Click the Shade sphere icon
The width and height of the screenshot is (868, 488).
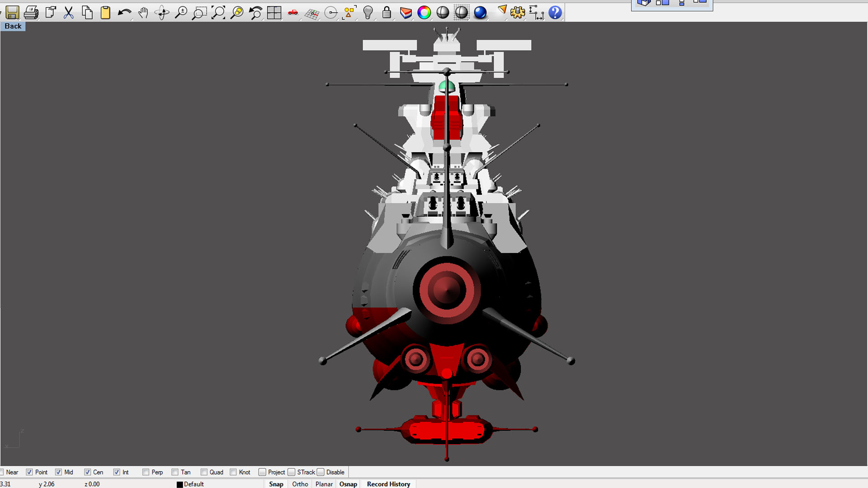point(443,12)
